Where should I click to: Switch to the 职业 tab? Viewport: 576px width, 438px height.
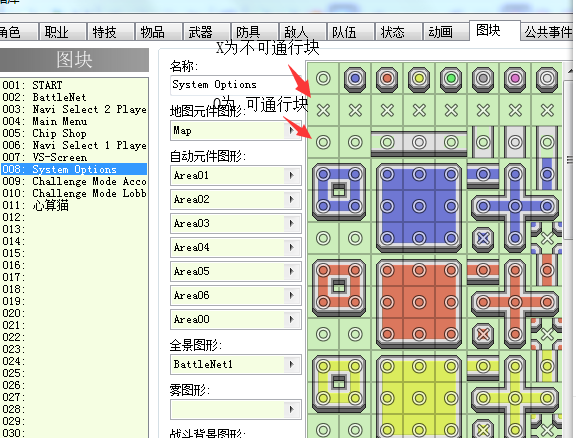point(62,32)
